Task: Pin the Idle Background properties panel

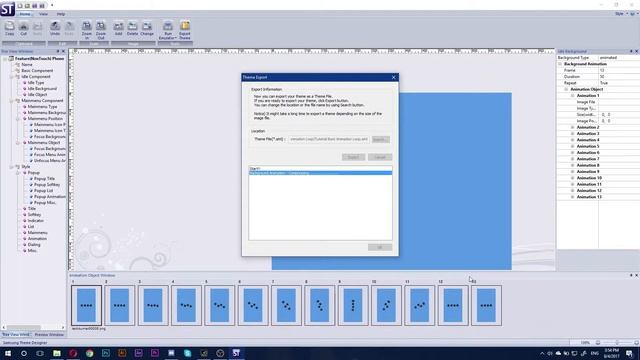Action: click(631, 51)
